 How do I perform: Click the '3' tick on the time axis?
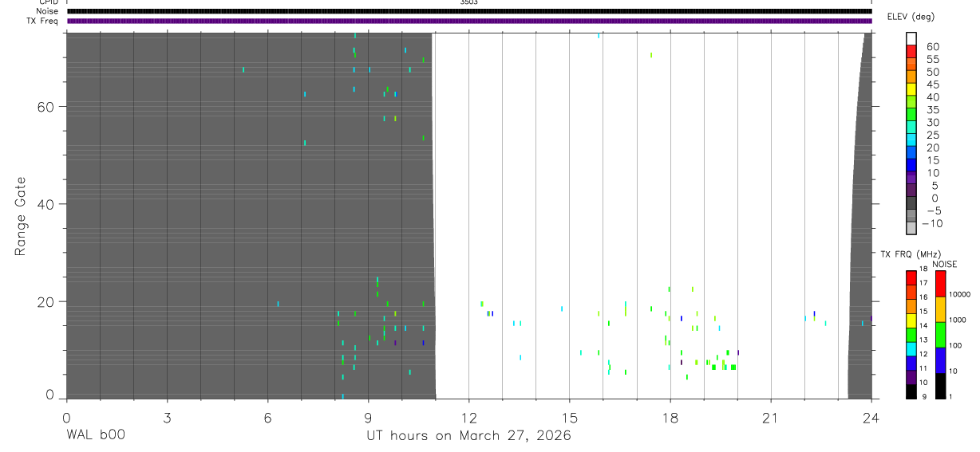click(167, 417)
